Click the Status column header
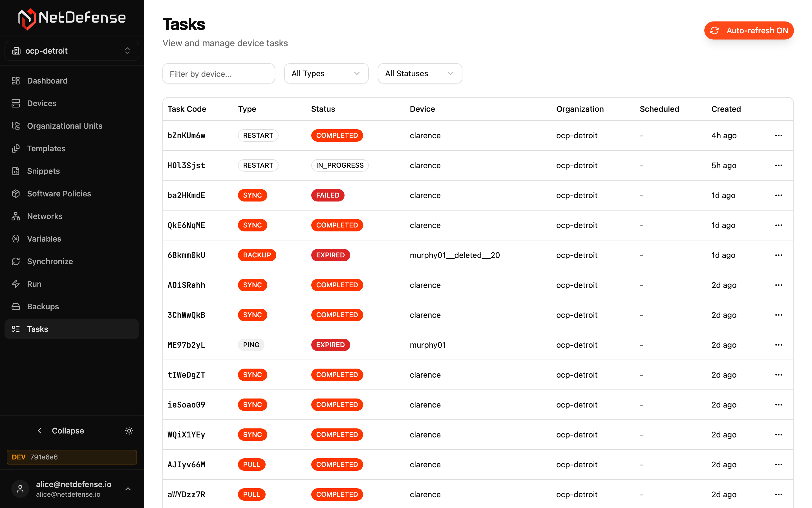812x508 pixels. (323, 109)
